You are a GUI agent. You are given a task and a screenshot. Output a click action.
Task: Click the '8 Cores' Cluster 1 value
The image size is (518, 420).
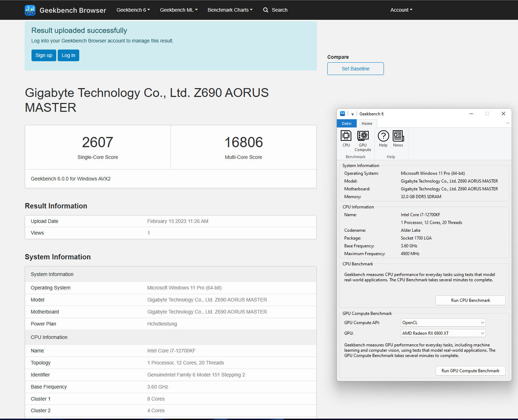click(x=156, y=399)
